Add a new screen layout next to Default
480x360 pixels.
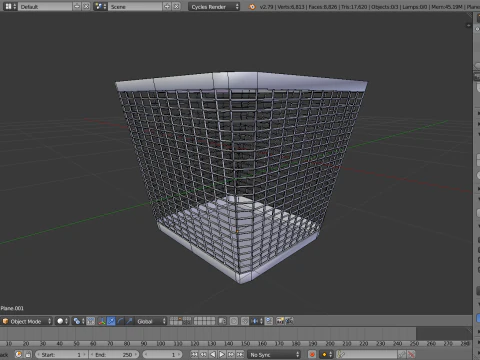pos(77,6)
